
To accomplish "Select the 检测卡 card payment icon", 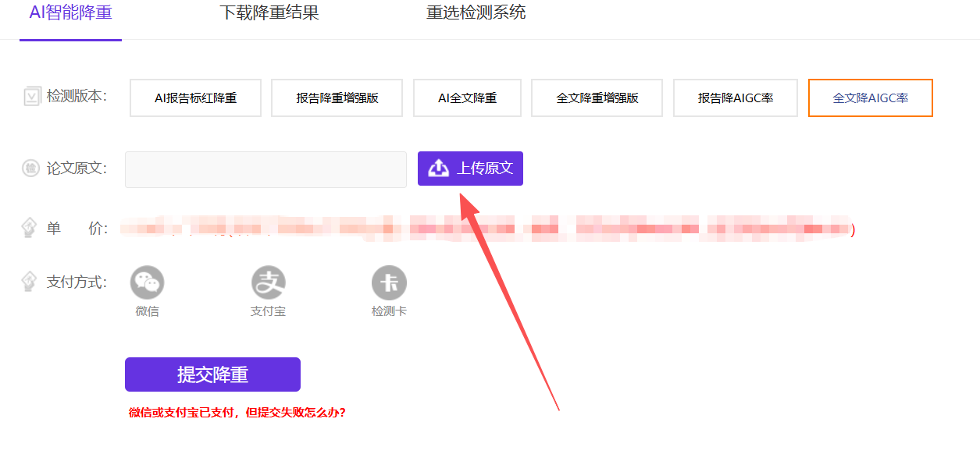I will tap(389, 282).
